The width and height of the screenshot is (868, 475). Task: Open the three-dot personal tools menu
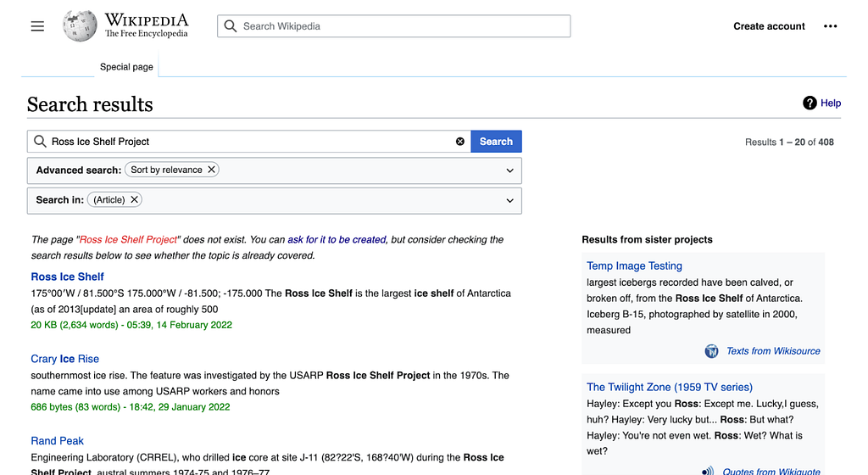click(x=830, y=26)
